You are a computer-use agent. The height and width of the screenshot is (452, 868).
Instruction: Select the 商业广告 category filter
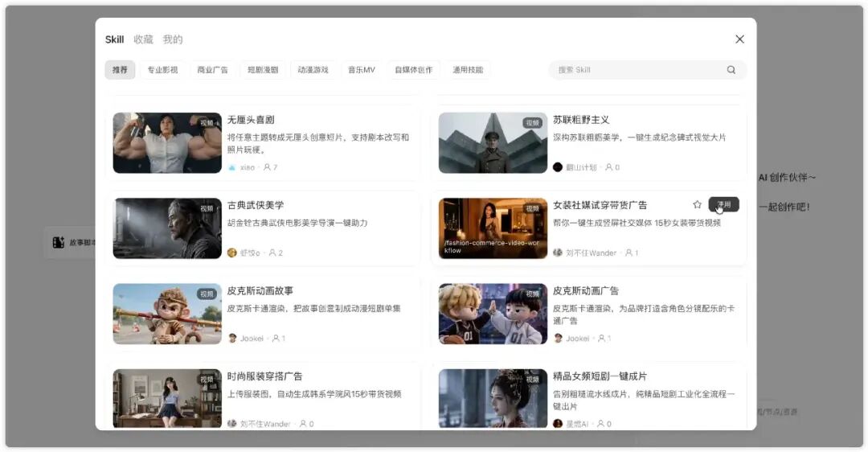point(212,70)
